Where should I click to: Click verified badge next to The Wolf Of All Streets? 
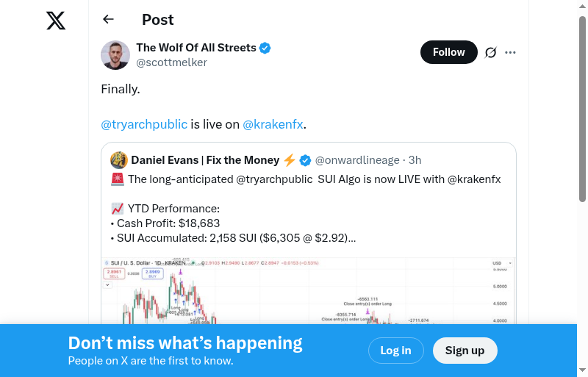coord(265,48)
